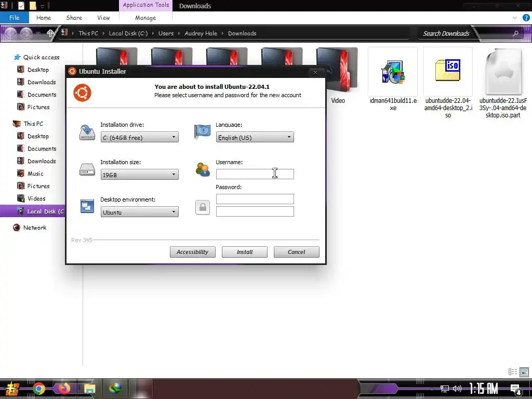
Task: Select the Application Tools tab
Action: [146, 5]
